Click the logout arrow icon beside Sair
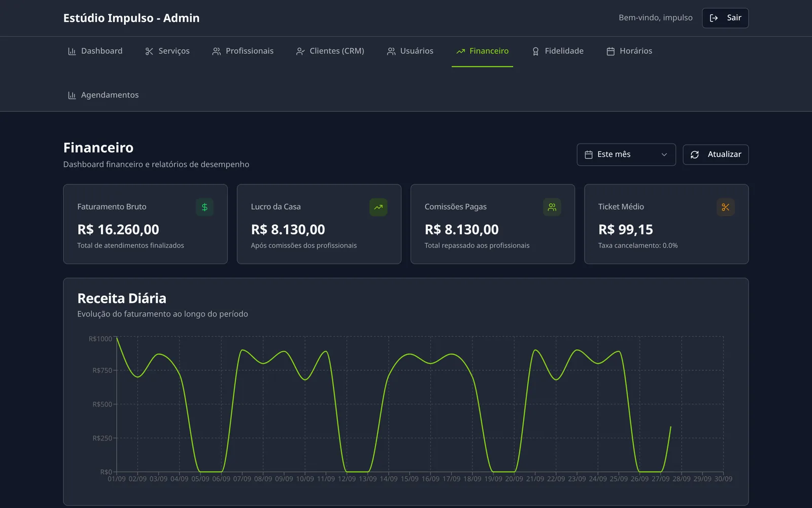 714,18
